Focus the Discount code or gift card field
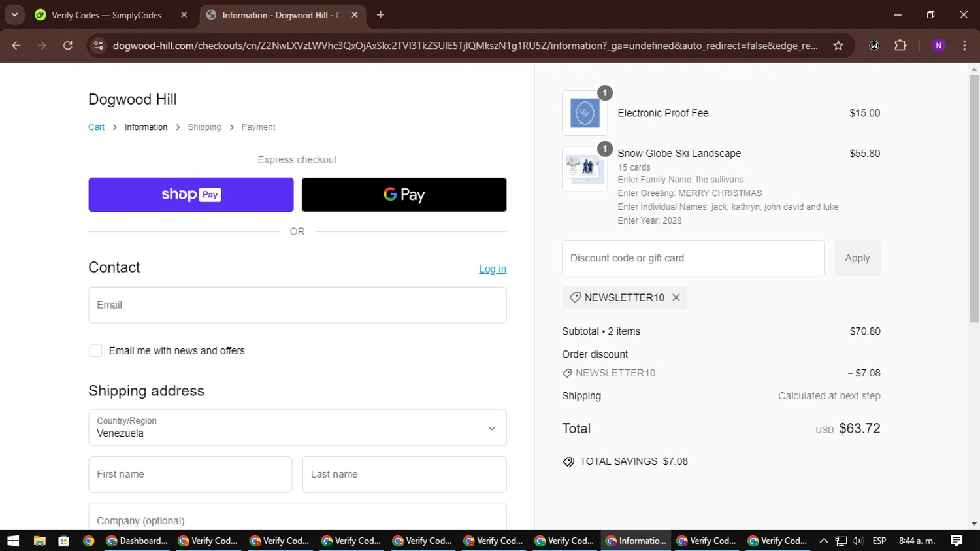The height and width of the screenshot is (551, 980). (x=693, y=258)
